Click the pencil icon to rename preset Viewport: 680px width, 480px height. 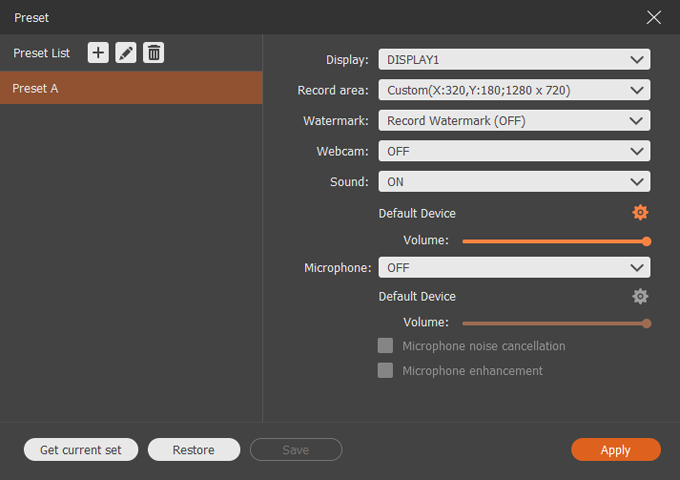coord(126,53)
